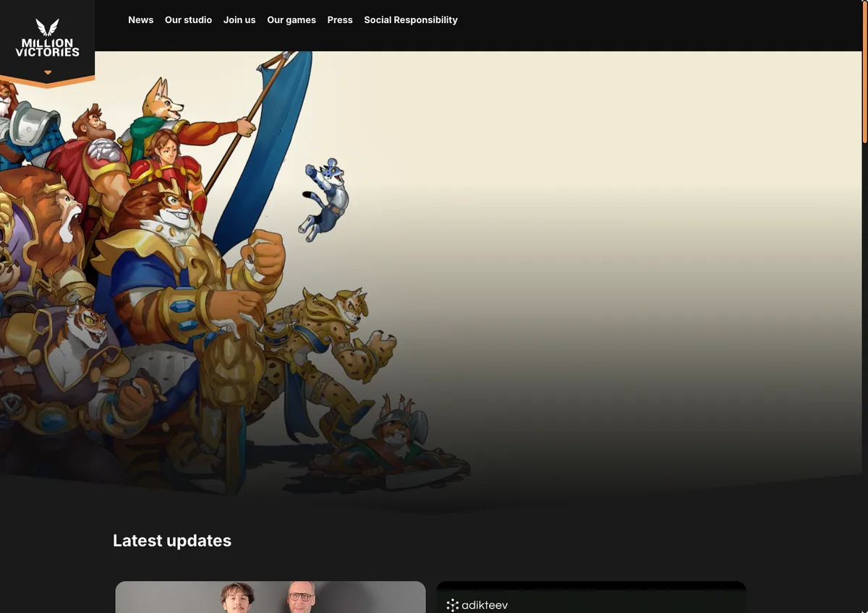Go to Our studio page
Image resolution: width=868 pixels, height=613 pixels.
[188, 20]
